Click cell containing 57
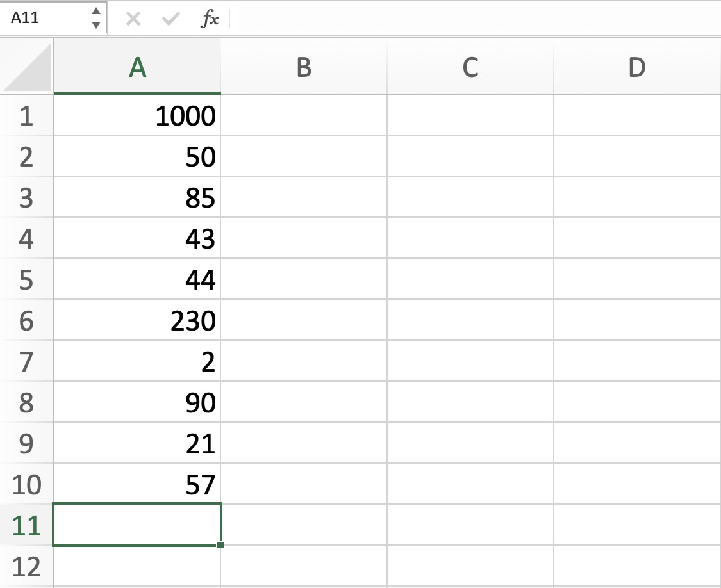721x588 pixels. (x=138, y=484)
